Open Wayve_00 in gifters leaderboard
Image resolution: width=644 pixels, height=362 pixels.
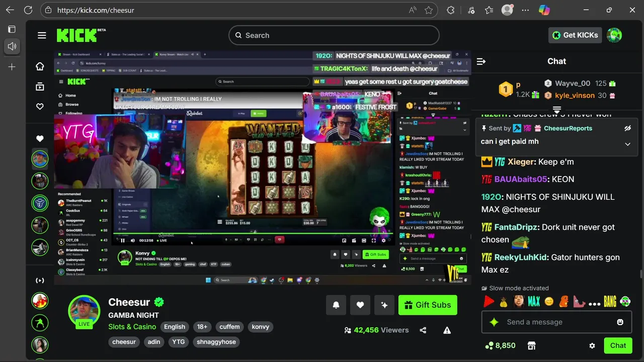pos(573,83)
